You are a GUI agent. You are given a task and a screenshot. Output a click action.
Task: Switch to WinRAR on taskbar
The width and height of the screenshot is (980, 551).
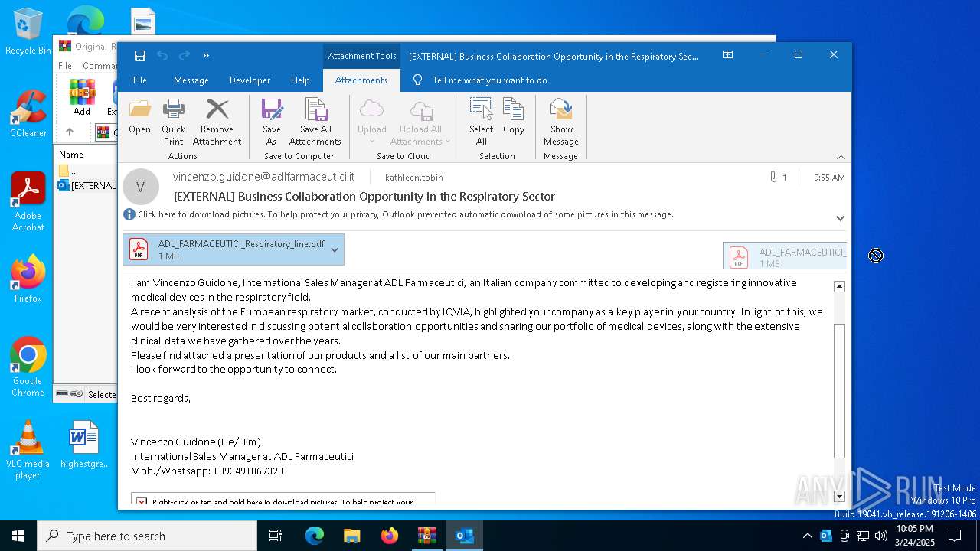[x=427, y=536]
